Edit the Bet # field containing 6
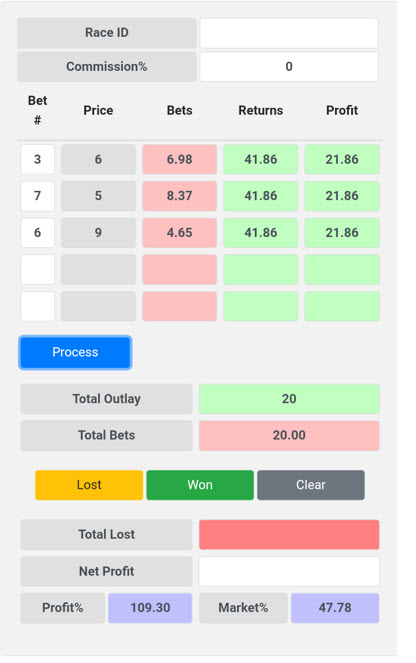Image resolution: width=416 pixels, height=663 pixels. (x=38, y=233)
